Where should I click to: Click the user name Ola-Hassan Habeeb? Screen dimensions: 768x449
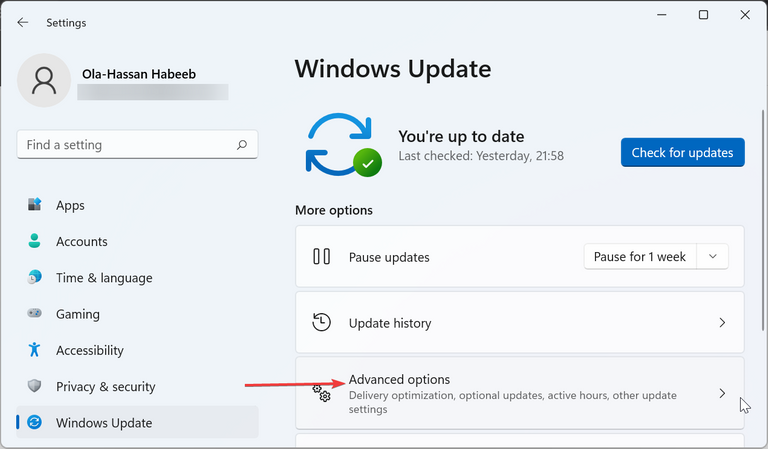coord(139,74)
